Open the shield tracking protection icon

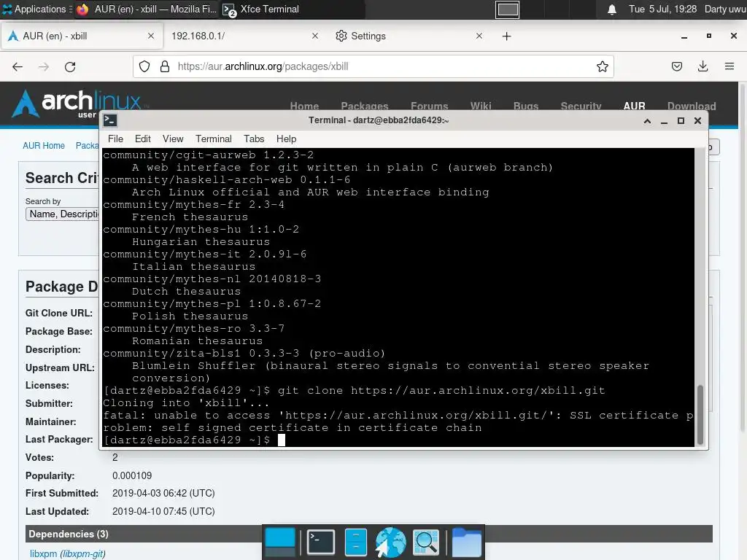point(144,66)
